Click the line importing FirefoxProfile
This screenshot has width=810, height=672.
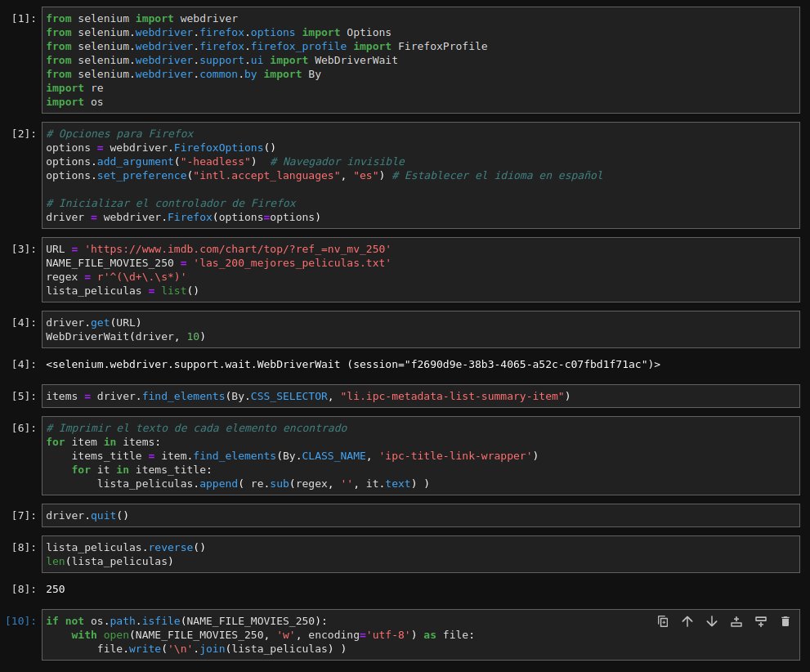(x=266, y=47)
